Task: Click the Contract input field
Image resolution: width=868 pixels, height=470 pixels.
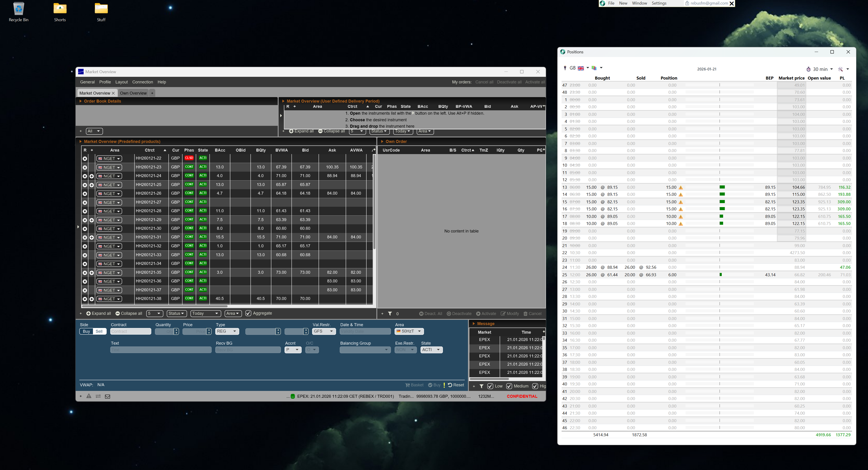Action: pos(130,331)
